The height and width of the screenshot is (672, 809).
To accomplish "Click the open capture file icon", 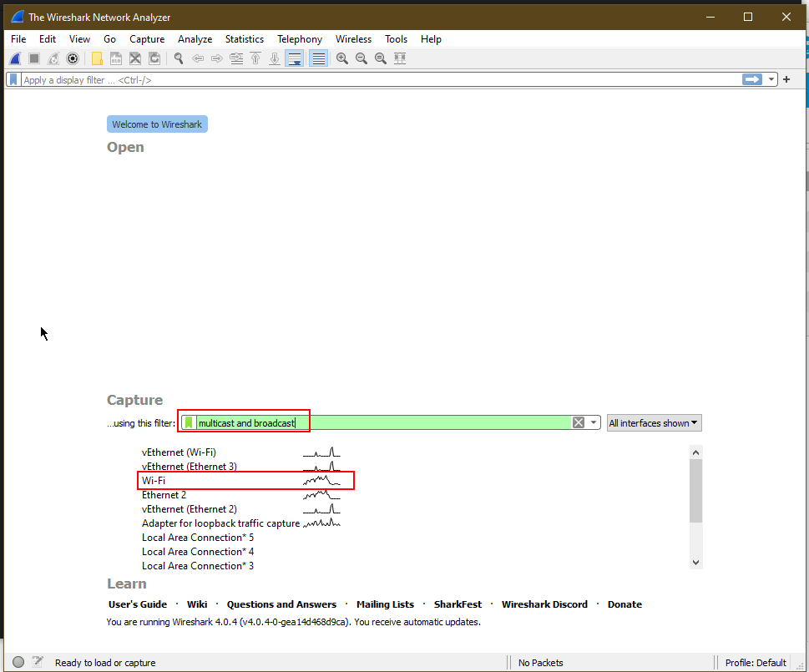I will (x=97, y=58).
